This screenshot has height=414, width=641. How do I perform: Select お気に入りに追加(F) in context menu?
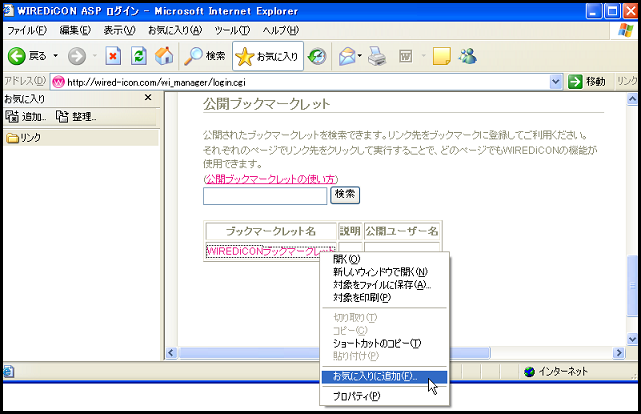pyautogui.click(x=384, y=376)
